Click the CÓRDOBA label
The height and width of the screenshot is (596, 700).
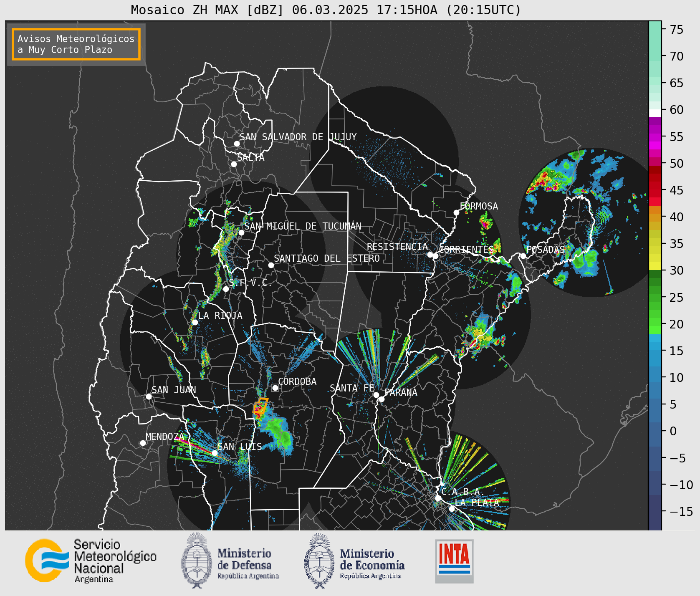coord(297,381)
